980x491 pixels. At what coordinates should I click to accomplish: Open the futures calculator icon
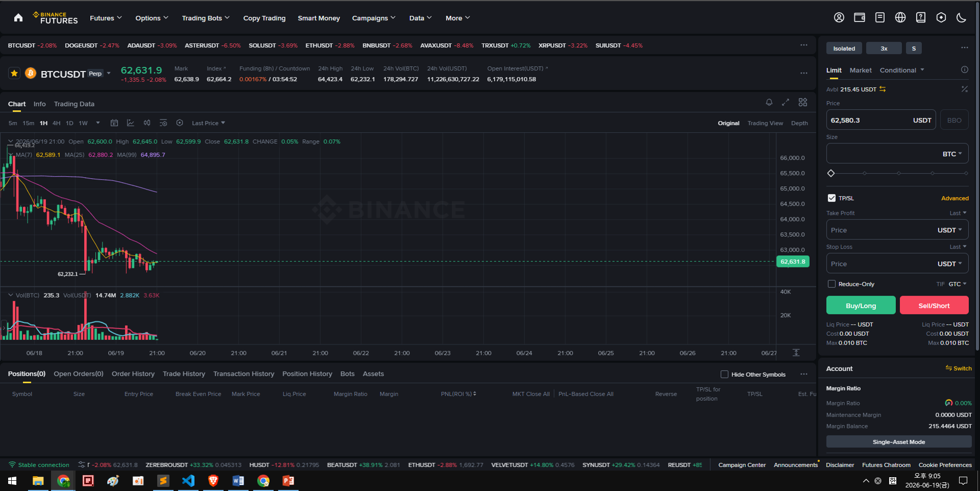[964, 89]
